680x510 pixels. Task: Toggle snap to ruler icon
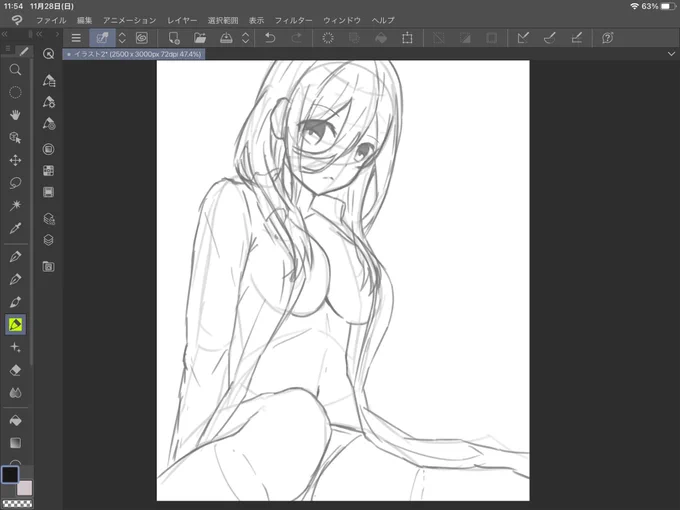[x=523, y=38]
